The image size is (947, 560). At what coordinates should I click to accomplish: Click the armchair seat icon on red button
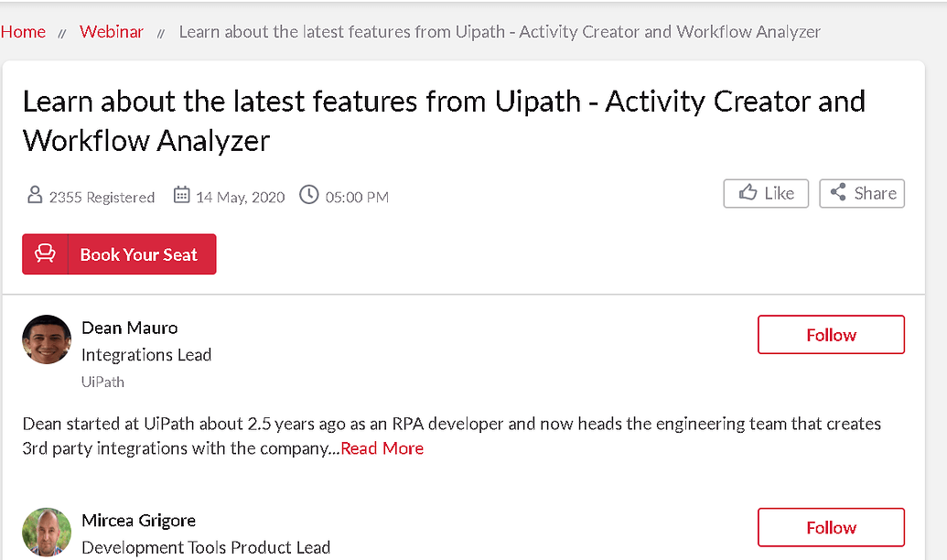[46, 253]
